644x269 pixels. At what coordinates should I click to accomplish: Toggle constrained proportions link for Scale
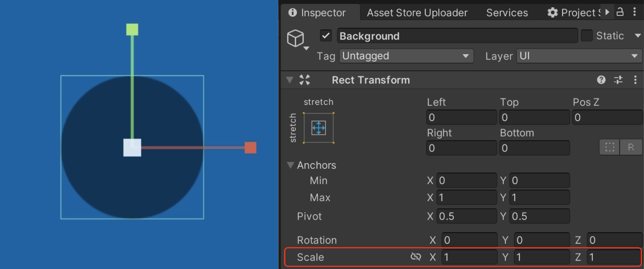(x=416, y=257)
